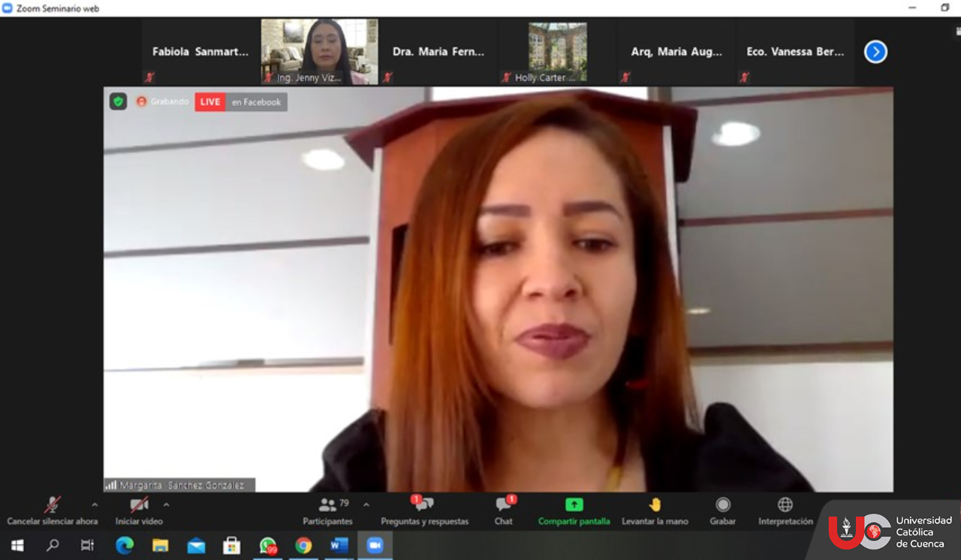This screenshot has height=560, width=961.
Task: Select Ing. Jenny Viz... video thumbnail
Action: click(319, 52)
